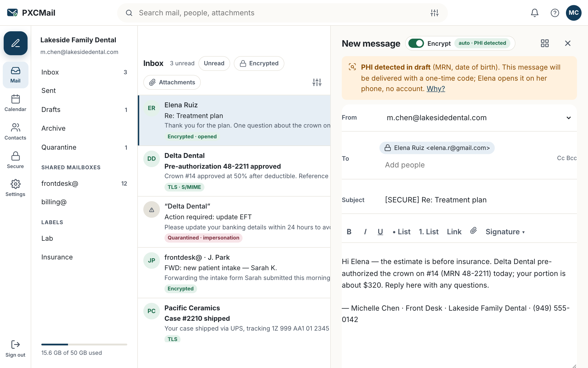Select the Lab label
Viewport: 588px width, 368px height.
point(84,238)
